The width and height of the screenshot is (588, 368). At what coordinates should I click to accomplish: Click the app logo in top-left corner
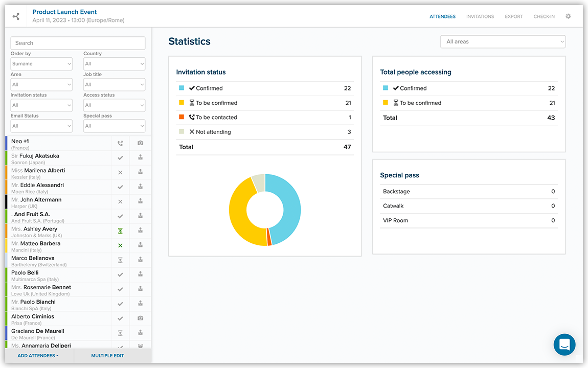pyautogui.click(x=16, y=16)
